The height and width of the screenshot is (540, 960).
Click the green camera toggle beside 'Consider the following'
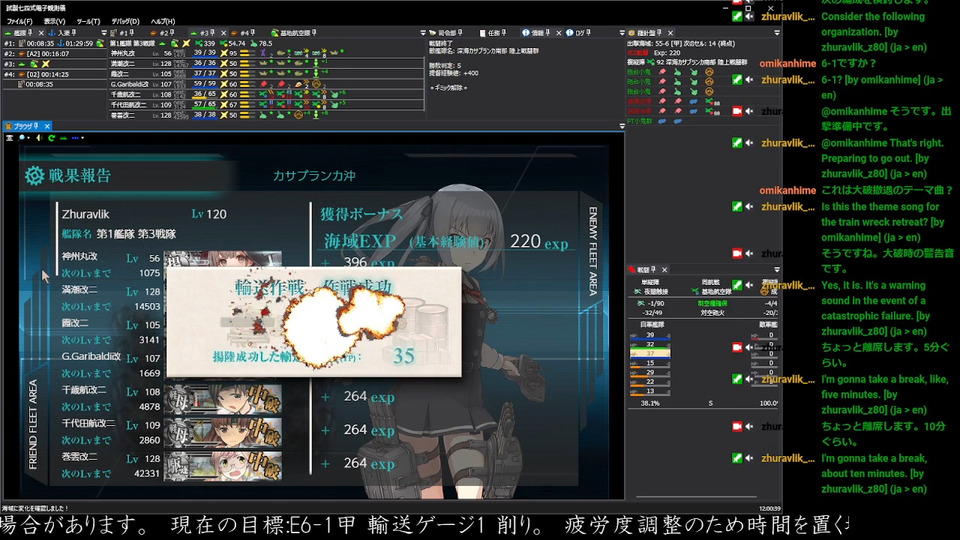point(737,17)
